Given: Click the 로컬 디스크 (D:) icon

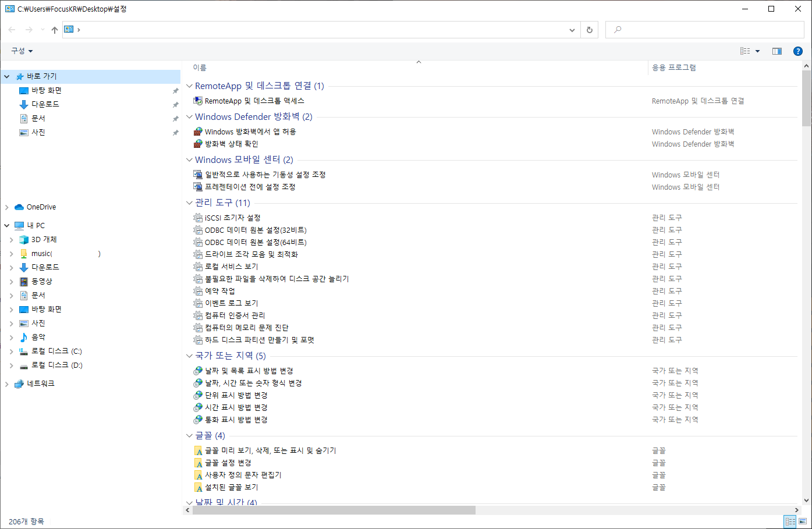Looking at the screenshot, I should [x=24, y=365].
